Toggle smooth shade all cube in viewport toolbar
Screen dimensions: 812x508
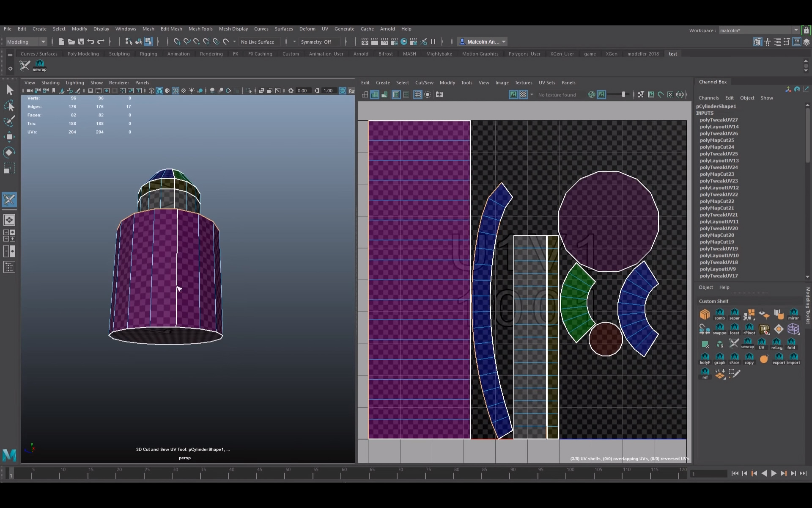(x=159, y=91)
